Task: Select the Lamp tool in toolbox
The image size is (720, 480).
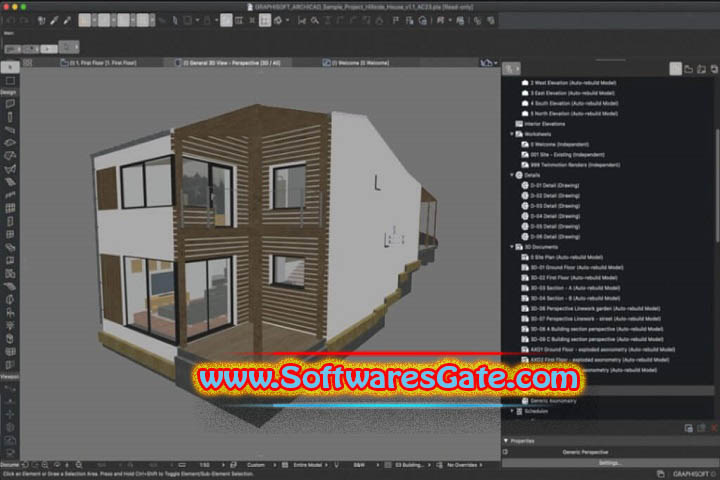Action: (10, 326)
